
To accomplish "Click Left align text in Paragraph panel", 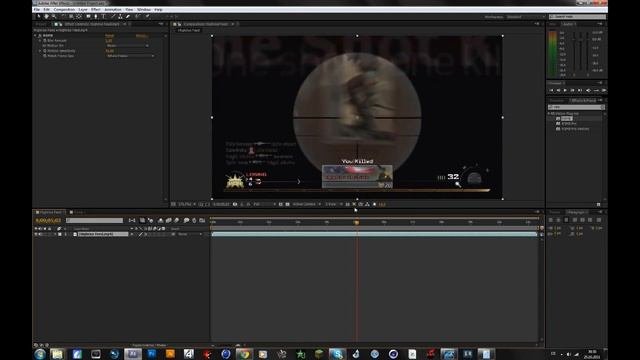I will (x=551, y=220).
